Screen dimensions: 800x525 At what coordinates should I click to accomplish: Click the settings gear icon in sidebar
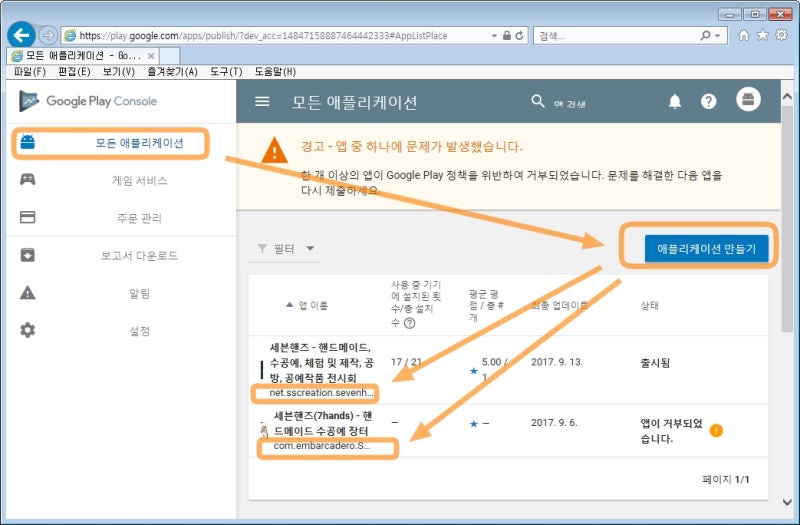(28, 330)
